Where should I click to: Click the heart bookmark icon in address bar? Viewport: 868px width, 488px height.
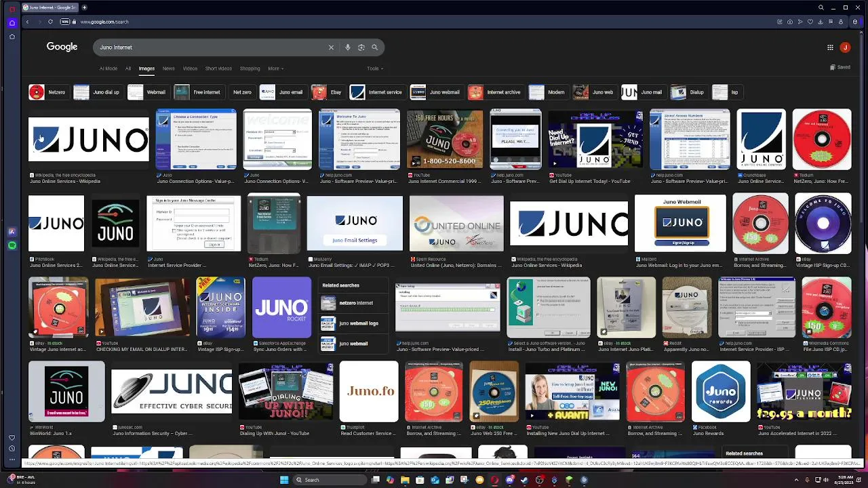pyautogui.click(x=810, y=22)
